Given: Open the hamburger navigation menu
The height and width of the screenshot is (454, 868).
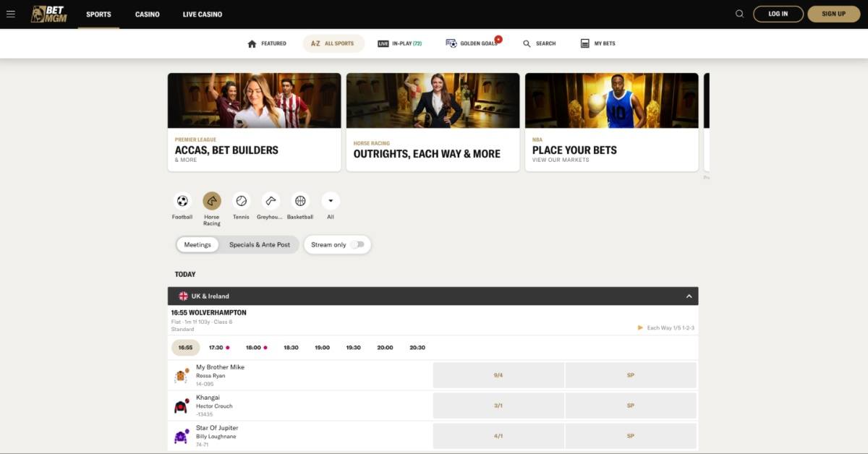Looking at the screenshot, I should (x=11, y=14).
